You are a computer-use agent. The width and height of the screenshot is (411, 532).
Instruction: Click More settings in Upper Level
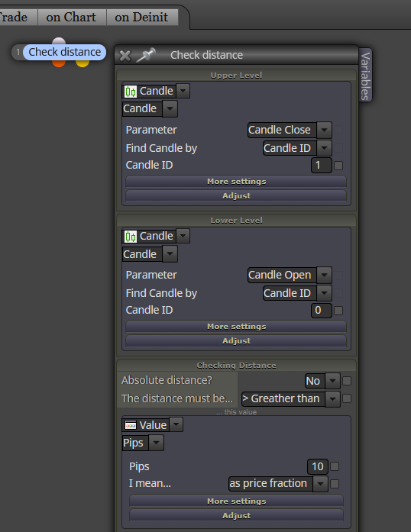[x=236, y=182]
